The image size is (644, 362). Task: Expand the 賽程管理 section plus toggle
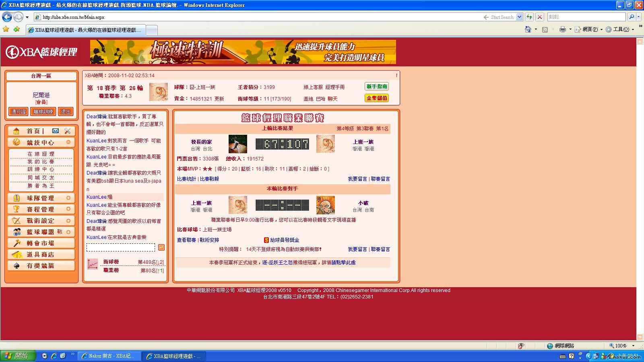(68, 209)
